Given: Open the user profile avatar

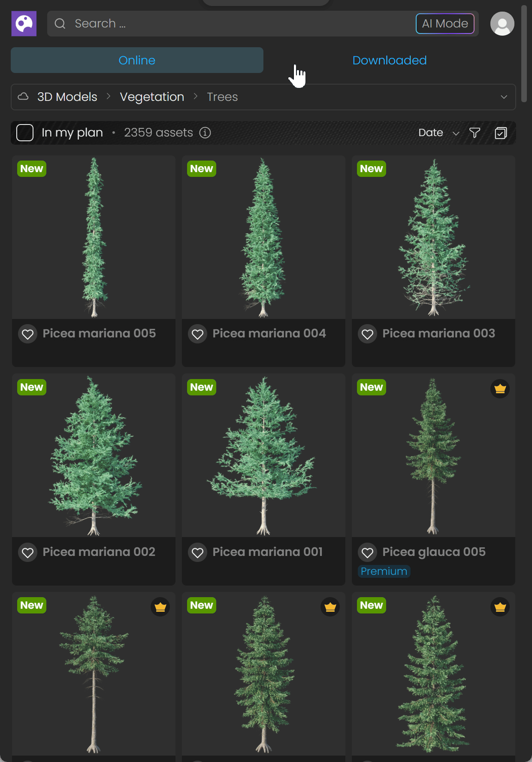Looking at the screenshot, I should click(502, 24).
